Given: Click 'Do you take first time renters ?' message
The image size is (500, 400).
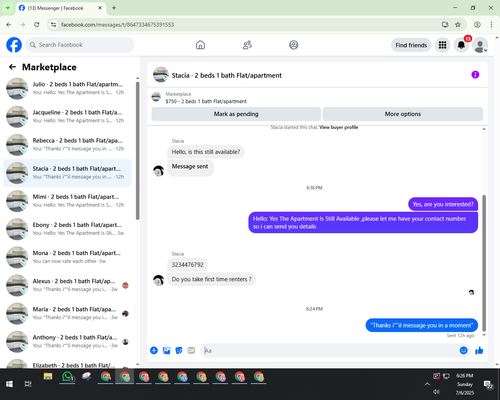Looking at the screenshot, I should (211, 279).
